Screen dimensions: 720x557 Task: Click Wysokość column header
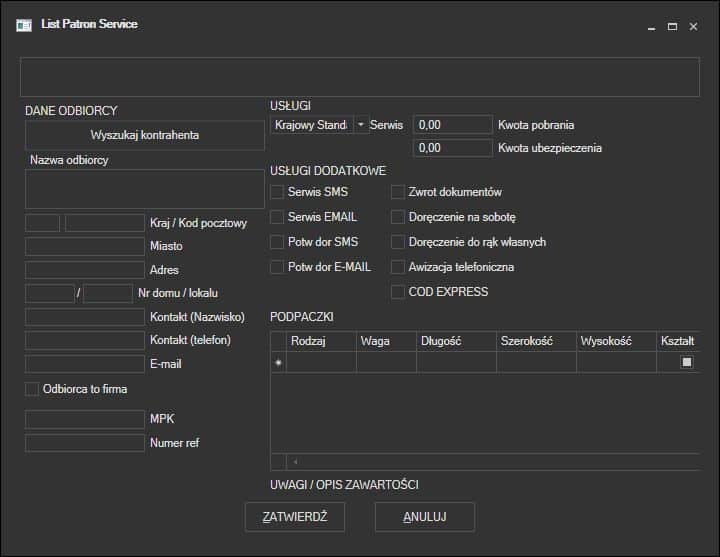click(616, 341)
